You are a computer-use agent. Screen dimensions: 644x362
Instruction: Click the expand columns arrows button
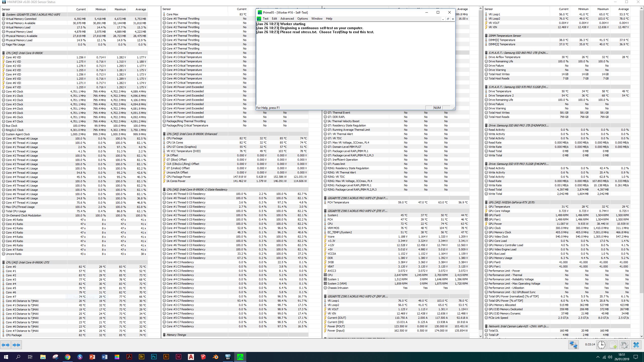[x=6, y=345]
